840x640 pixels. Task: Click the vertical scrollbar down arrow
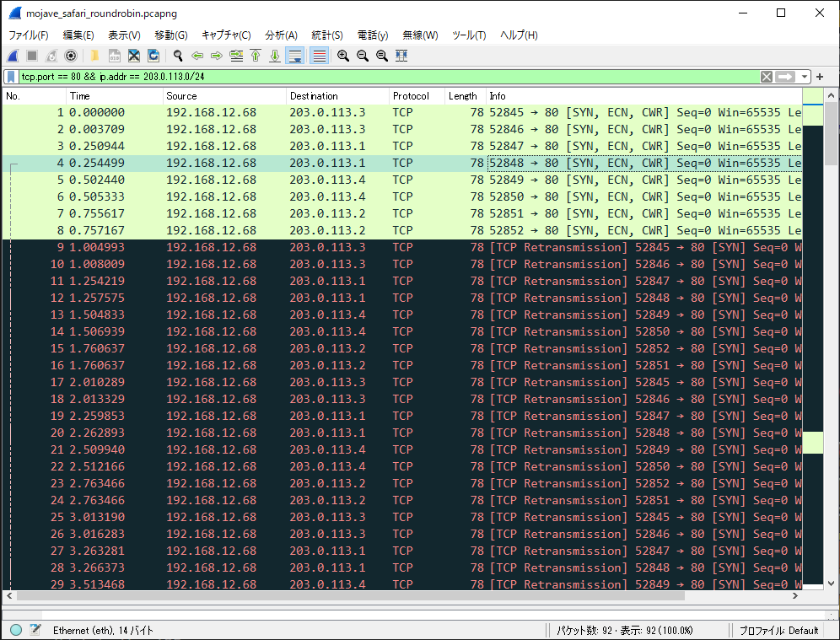pos(831,584)
